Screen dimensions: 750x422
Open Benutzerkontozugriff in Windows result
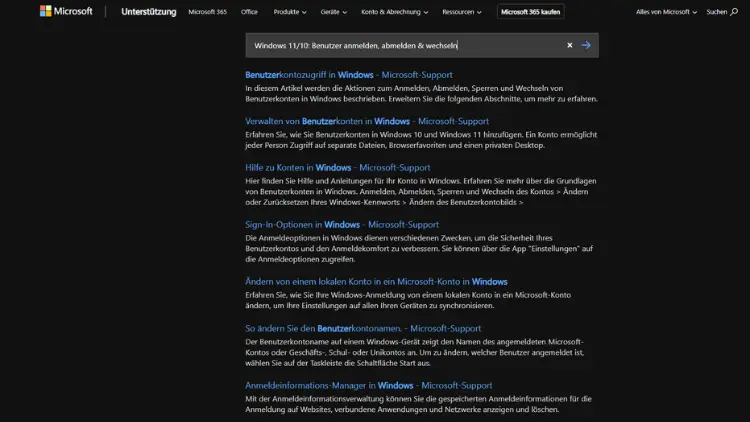pos(348,75)
